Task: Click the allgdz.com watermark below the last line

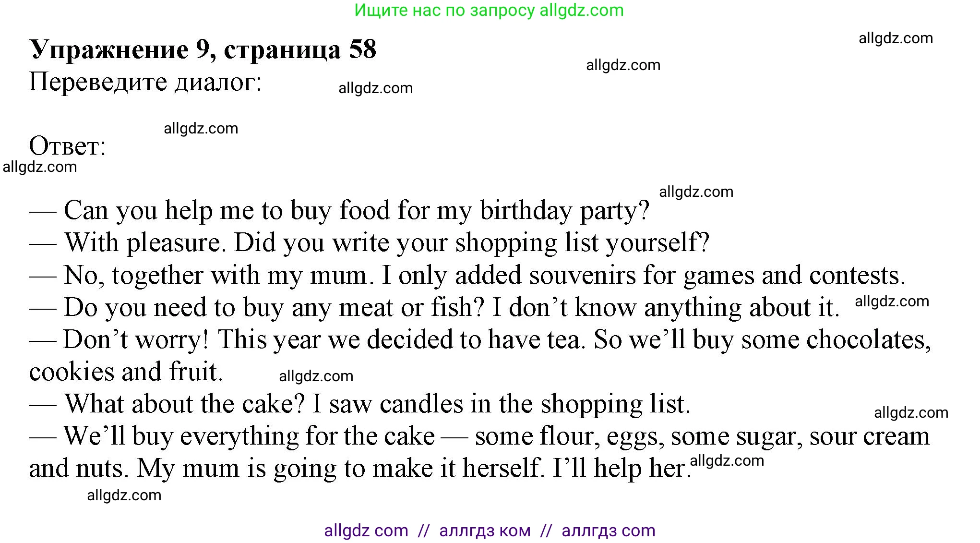Action: pos(124,495)
